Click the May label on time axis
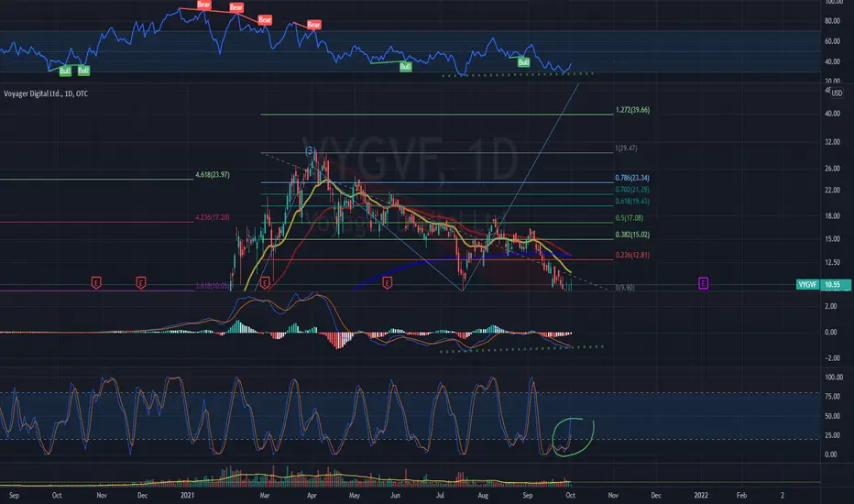 355,495
